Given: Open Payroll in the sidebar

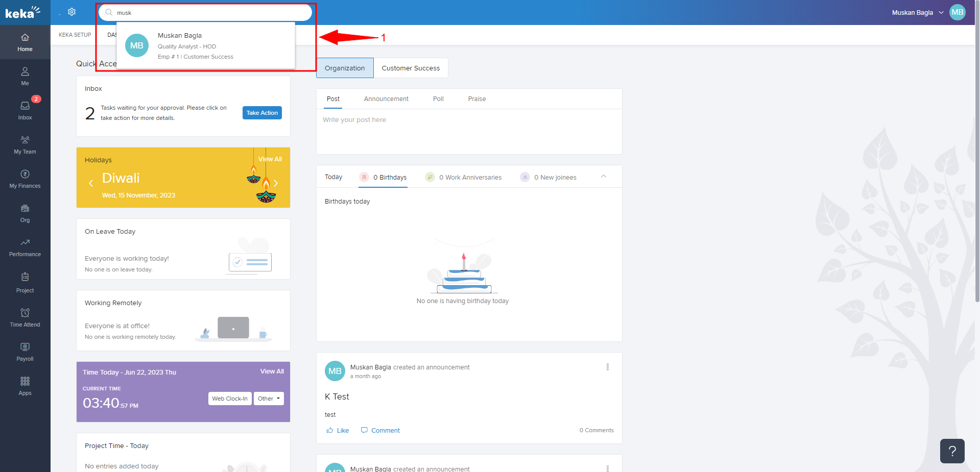Looking at the screenshot, I should coord(25,352).
